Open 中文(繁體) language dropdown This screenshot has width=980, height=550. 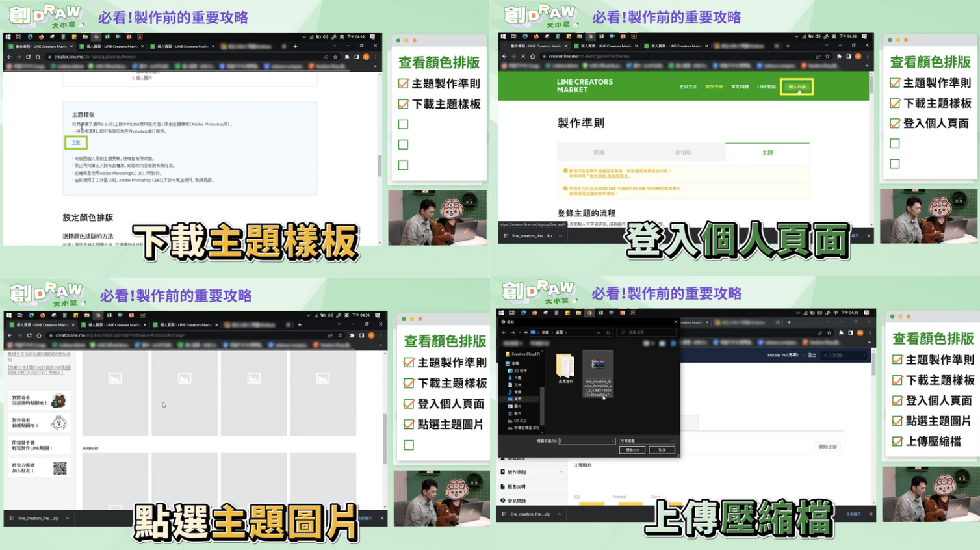coord(844,355)
